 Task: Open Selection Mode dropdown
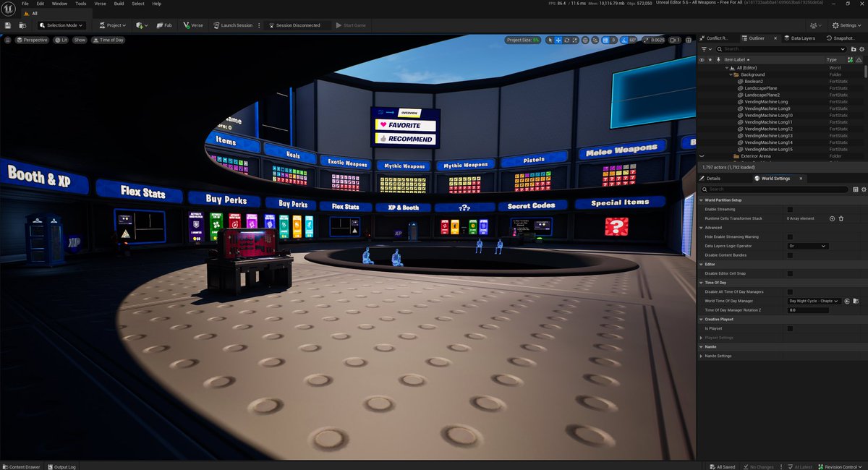coord(61,25)
